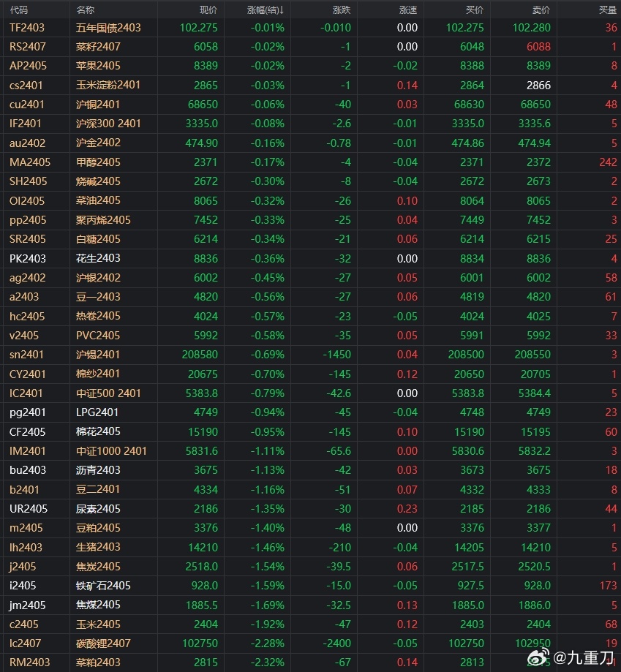621x672 pixels.
Task: Sort by the 现价 column header
Action: [208, 10]
